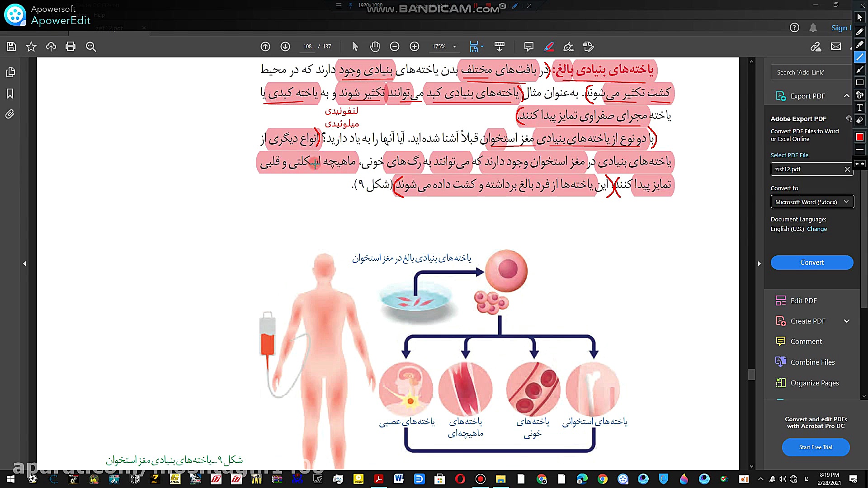Click the Stamp tool icon
868x488 pixels.
coord(589,47)
